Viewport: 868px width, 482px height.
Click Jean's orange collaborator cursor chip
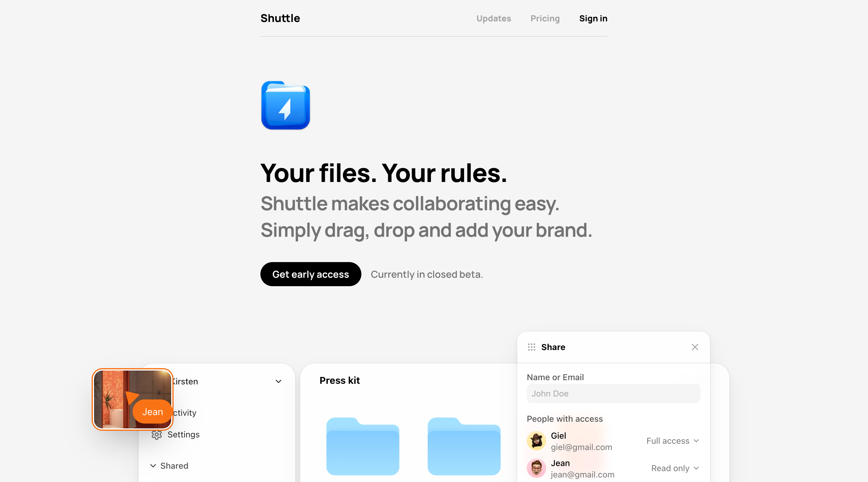(152, 412)
